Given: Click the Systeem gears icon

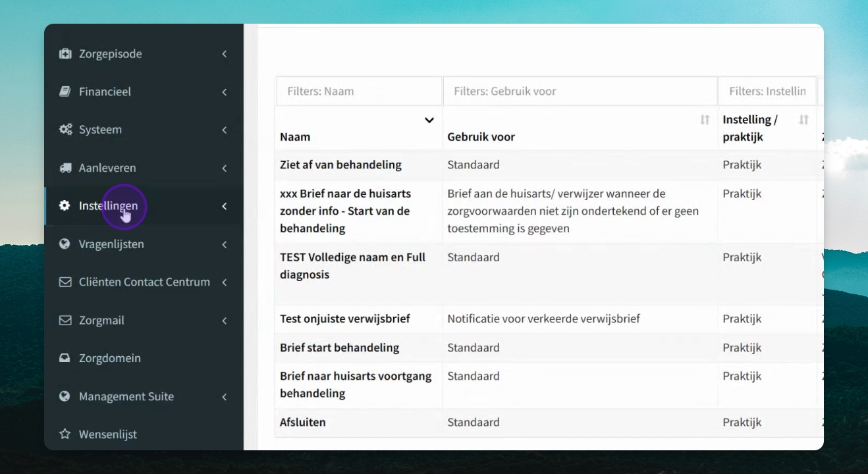Looking at the screenshot, I should [x=65, y=130].
